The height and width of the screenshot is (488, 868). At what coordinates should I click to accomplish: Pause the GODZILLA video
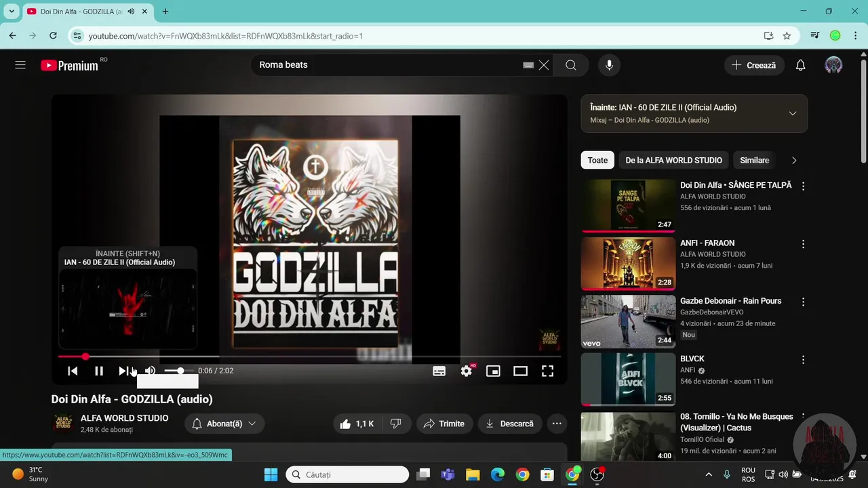[99, 371]
